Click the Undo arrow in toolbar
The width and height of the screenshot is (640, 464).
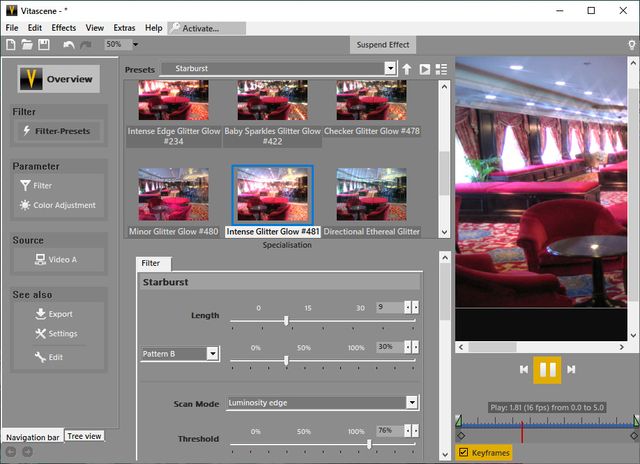tap(68, 44)
